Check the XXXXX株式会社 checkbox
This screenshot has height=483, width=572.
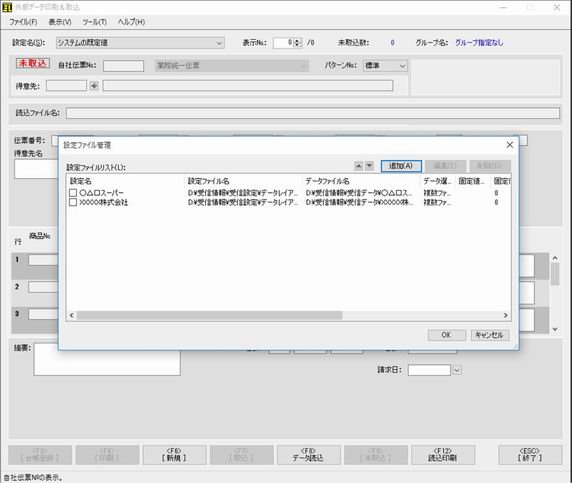73,202
